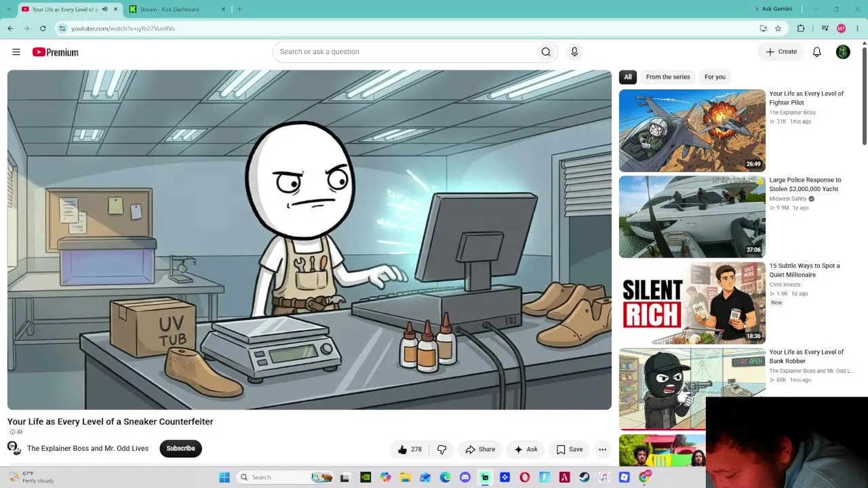
Task: Start voice search with the microphone
Action: 574,52
